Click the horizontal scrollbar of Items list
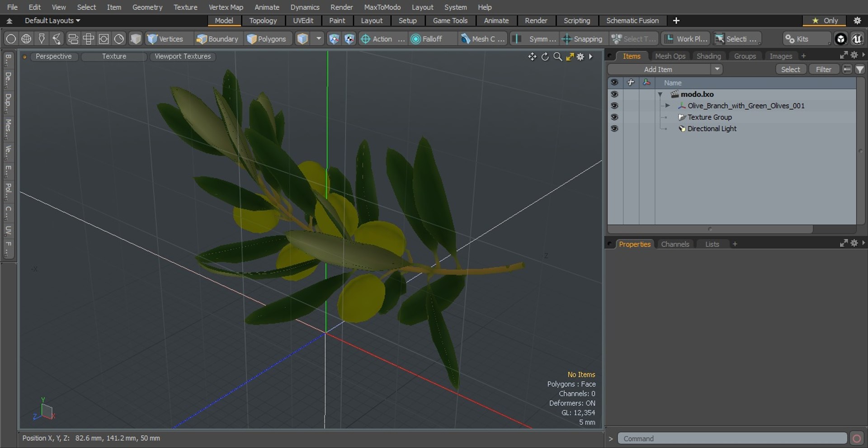Image resolution: width=868 pixels, height=448 pixels. point(710,229)
